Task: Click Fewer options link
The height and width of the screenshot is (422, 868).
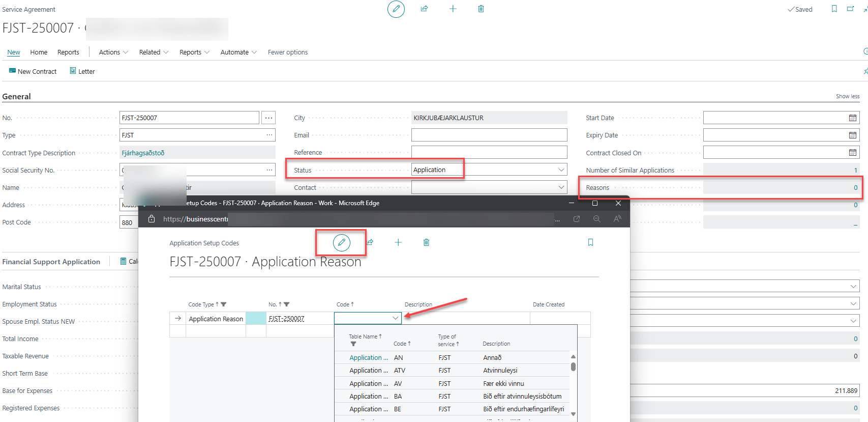Action: coord(288,52)
